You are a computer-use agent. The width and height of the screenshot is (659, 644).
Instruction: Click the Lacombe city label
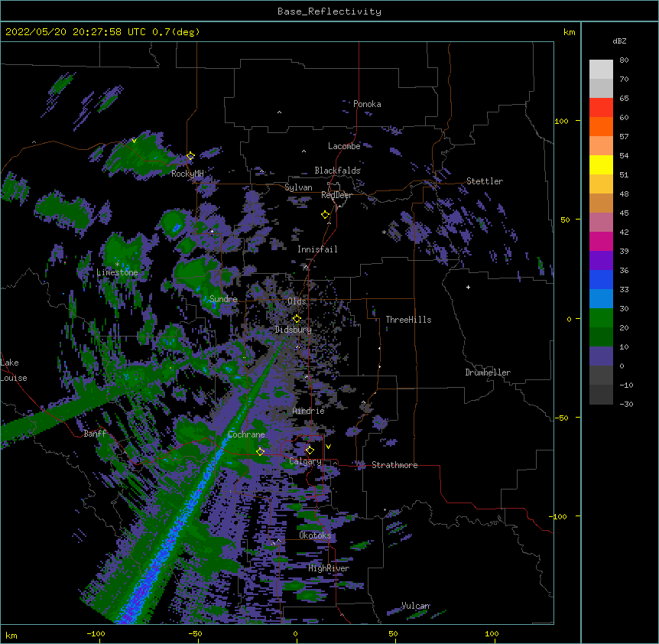pyautogui.click(x=344, y=146)
